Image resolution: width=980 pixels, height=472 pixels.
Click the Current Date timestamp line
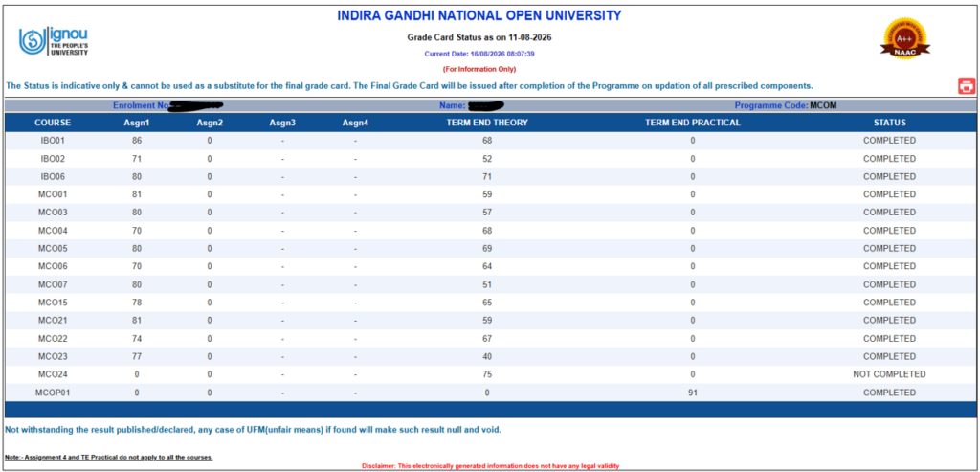click(479, 54)
